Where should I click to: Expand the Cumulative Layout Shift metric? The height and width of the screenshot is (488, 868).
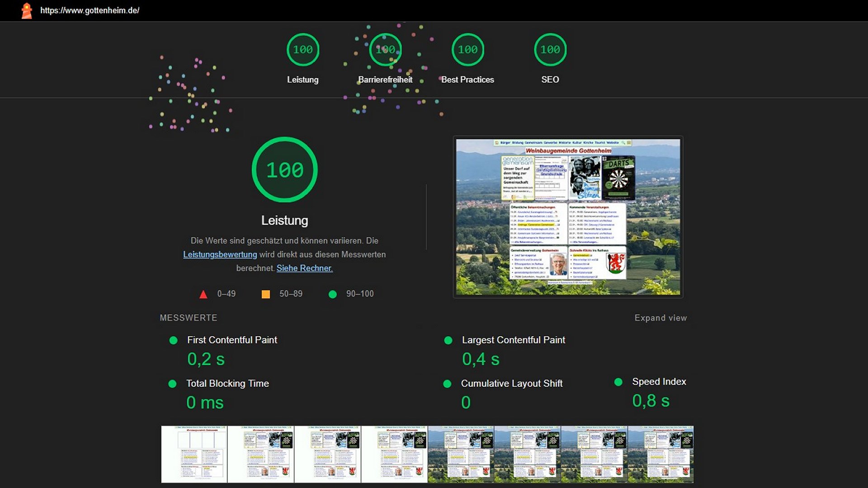tap(511, 384)
